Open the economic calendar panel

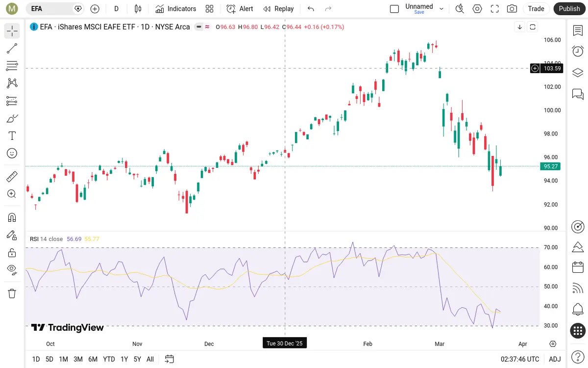tap(578, 267)
